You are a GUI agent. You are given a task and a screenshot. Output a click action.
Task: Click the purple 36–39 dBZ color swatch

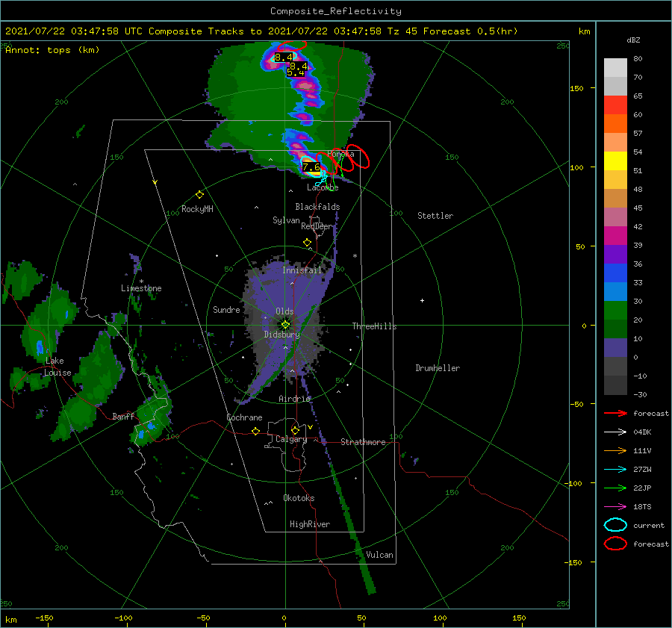coord(615,255)
